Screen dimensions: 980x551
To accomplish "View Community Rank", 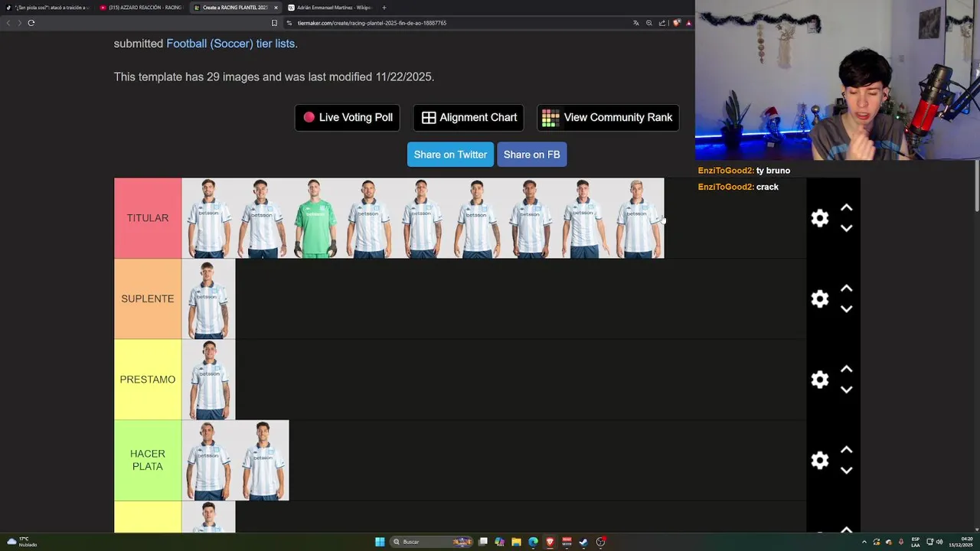I will [608, 118].
